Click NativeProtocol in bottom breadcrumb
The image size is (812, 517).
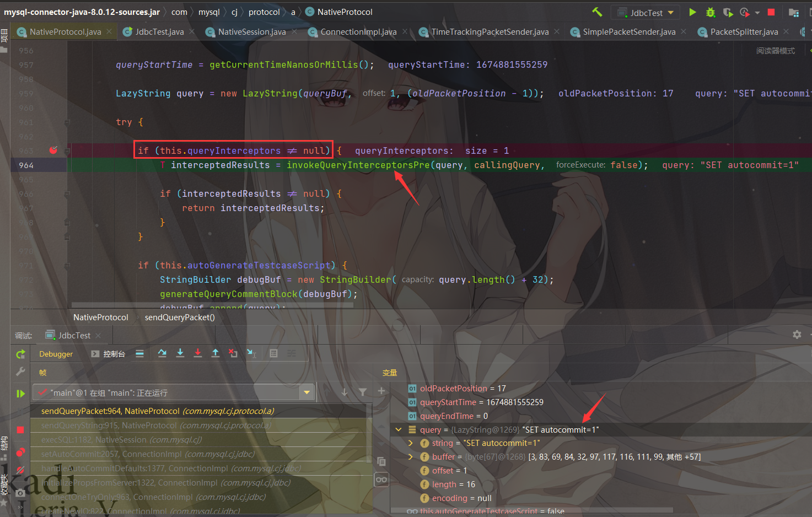pos(101,317)
